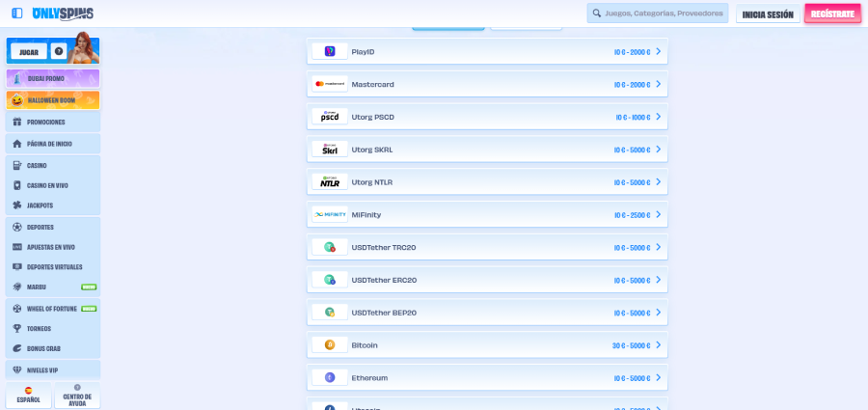
Task: Click the Utorg SKRL logo
Action: tap(330, 150)
